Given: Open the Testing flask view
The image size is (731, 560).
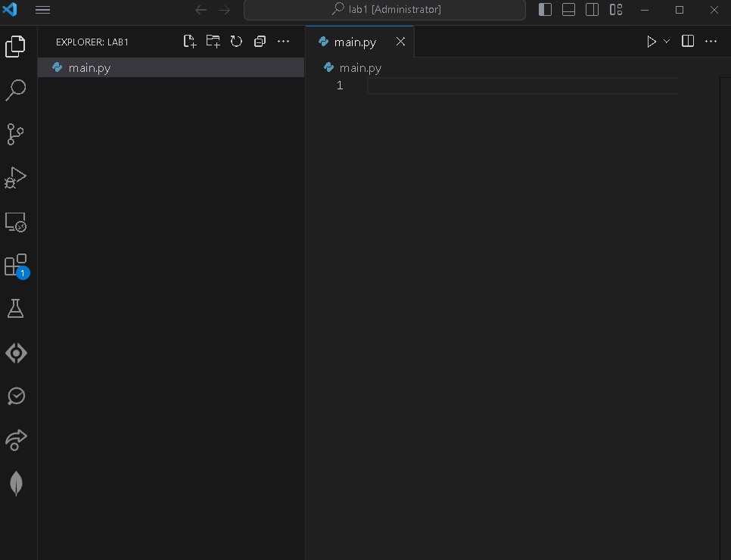Looking at the screenshot, I should (16, 309).
